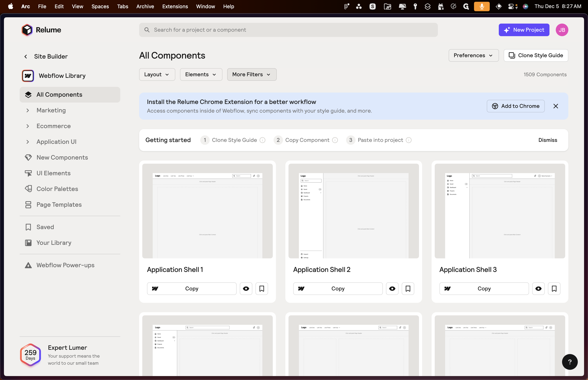The width and height of the screenshot is (588, 380).
Task: Select Saved in sidebar
Action: (70, 227)
